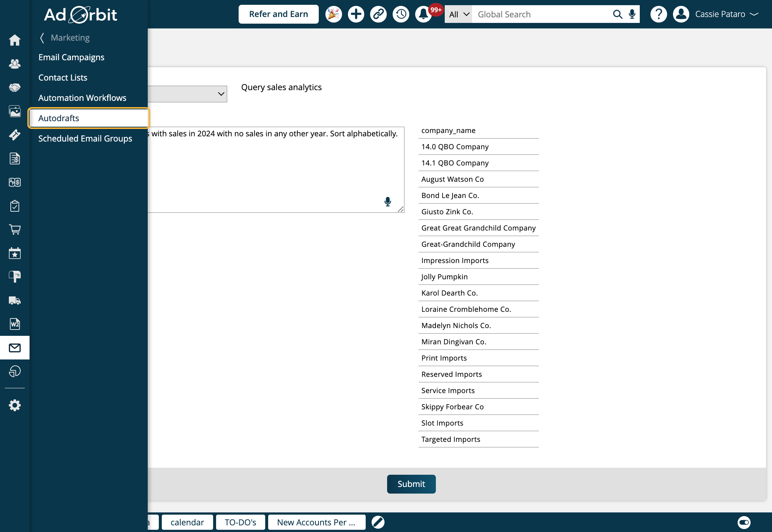The image size is (772, 532).
Task: Open the recent history clock icon
Action: pos(401,14)
